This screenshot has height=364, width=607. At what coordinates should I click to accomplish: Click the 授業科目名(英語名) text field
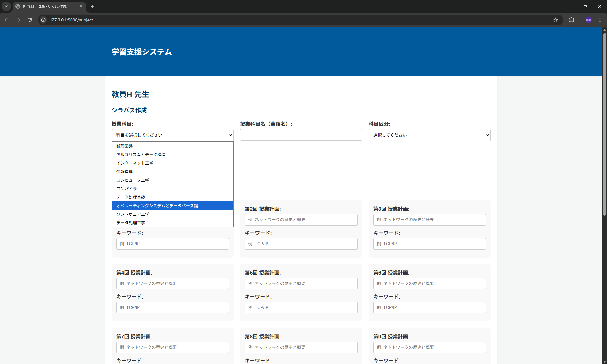coord(301,135)
